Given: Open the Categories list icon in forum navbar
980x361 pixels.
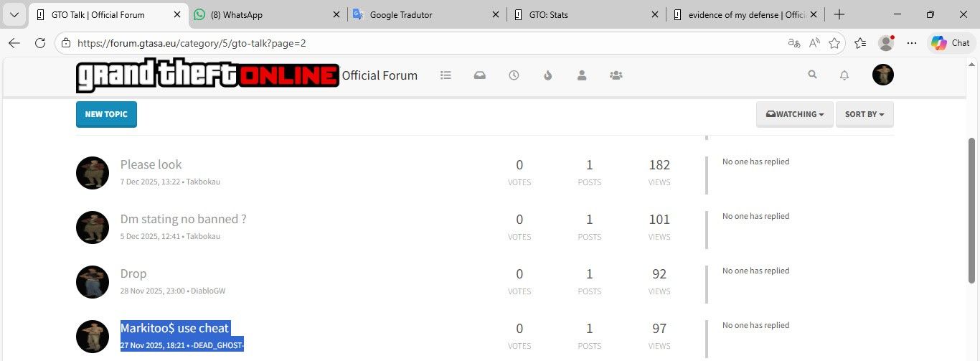Looking at the screenshot, I should 446,75.
